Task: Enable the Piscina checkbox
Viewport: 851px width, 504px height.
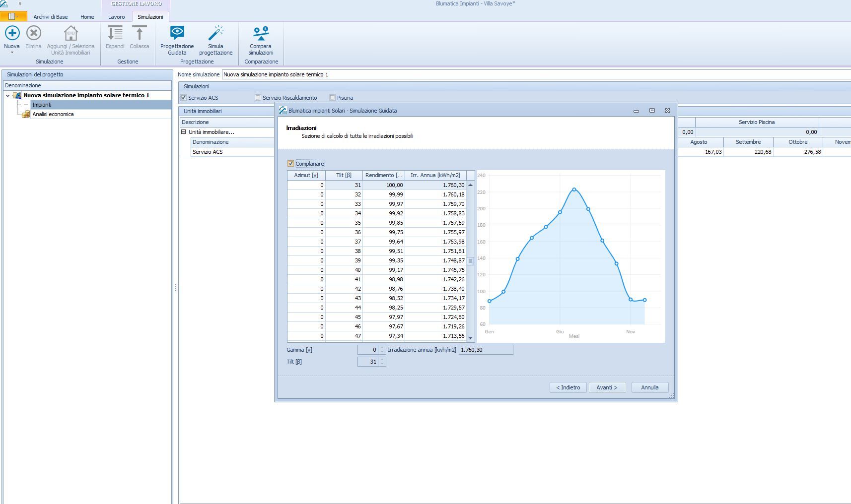Action: click(333, 98)
